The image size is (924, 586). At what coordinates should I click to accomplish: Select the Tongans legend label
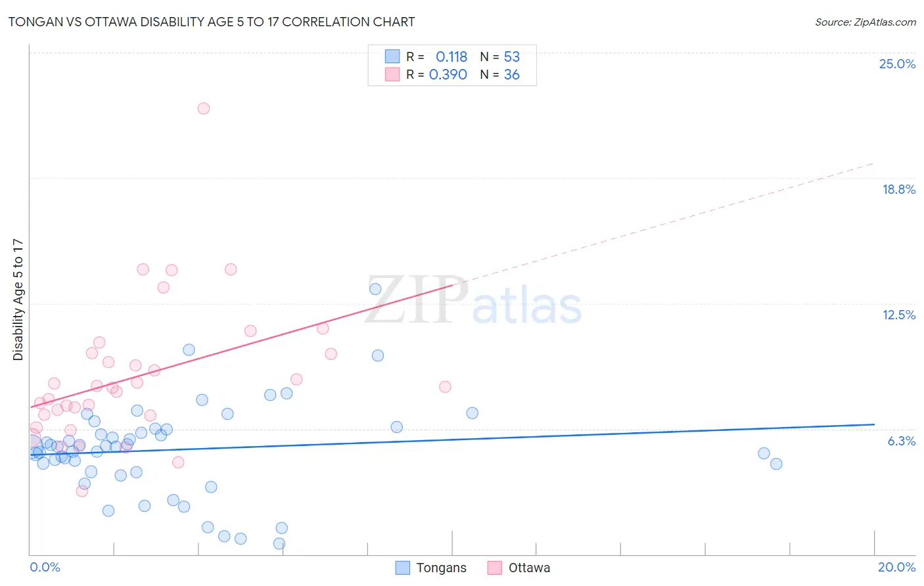[441, 568]
